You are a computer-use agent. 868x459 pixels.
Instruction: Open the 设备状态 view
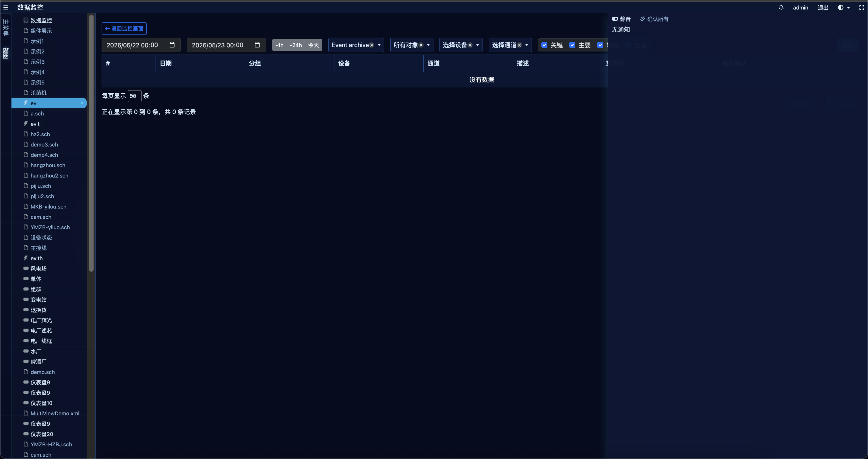tap(41, 238)
